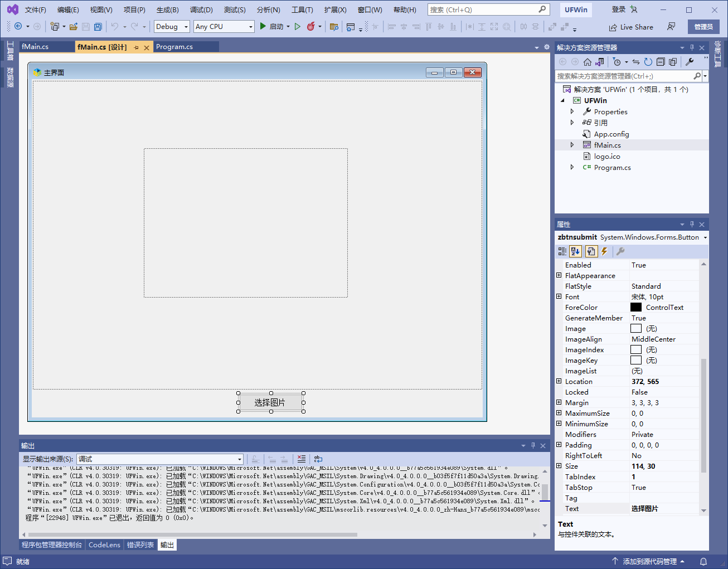This screenshot has height=569, width=728.
Task: Expand the Font property
Action: [x=559, y=296]
